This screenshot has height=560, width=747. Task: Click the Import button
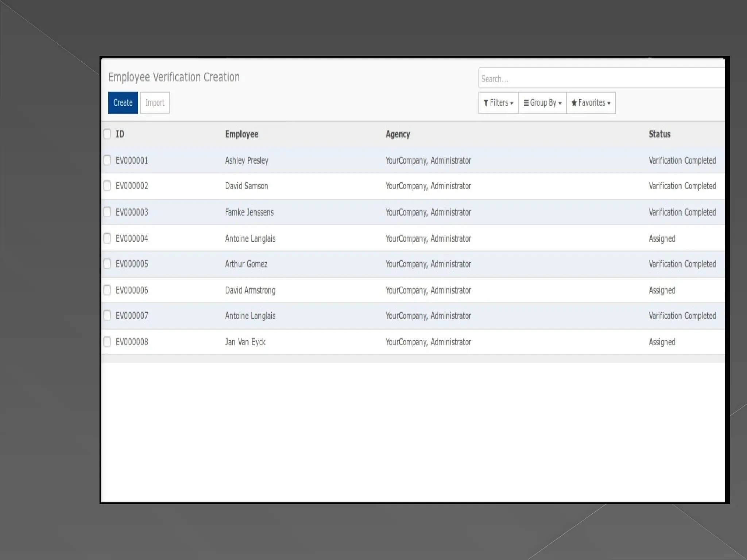(x=155, y=103)
